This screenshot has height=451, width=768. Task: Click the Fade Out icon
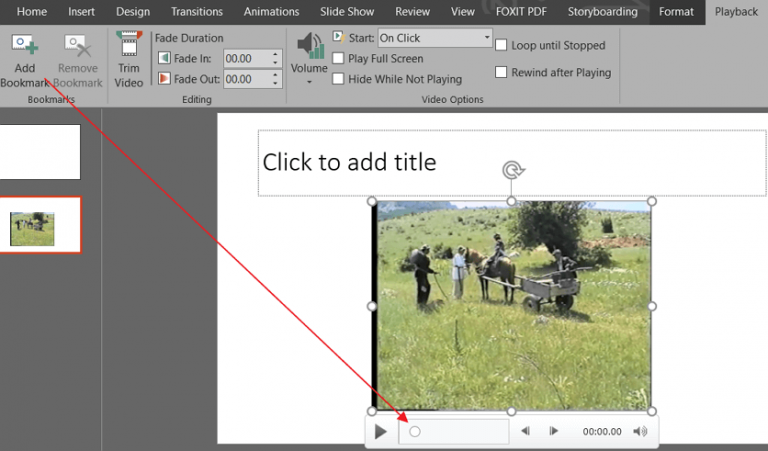pos(164,79)
